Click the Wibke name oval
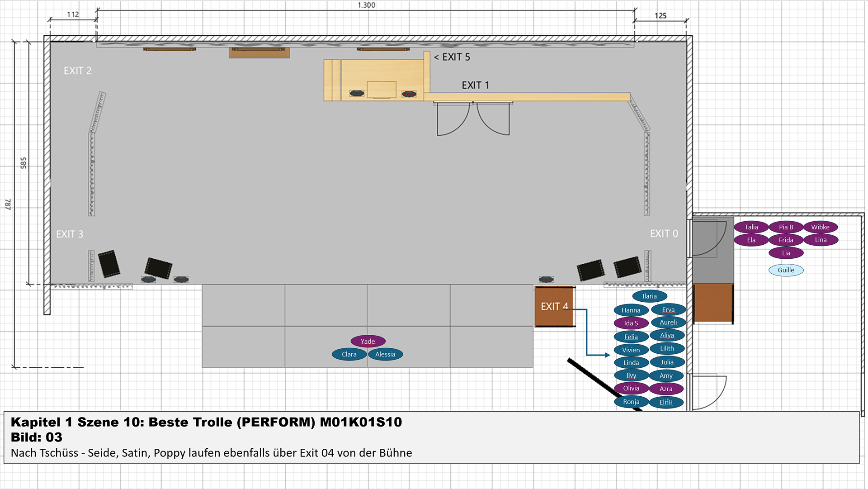This screenshot has width=868, height=489. tap(820, 227)
